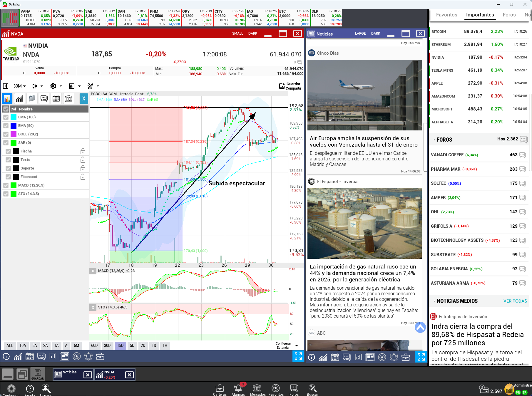Viewport: 532px width, 396px height.
Task: Click alarm bell in NVDA bottom toolbar
Action: click(88, 357)
